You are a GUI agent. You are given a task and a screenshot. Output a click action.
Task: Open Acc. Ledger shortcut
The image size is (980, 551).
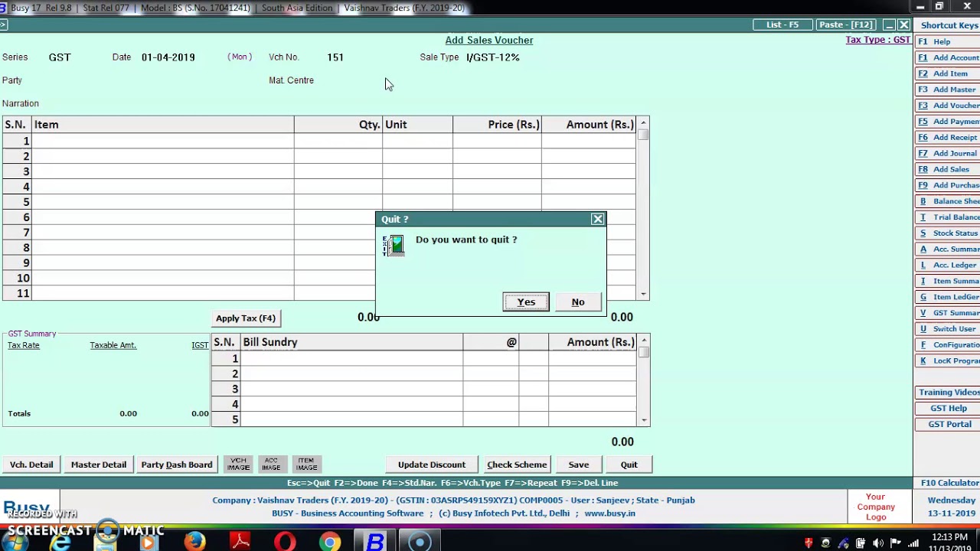tap(947, 265)
